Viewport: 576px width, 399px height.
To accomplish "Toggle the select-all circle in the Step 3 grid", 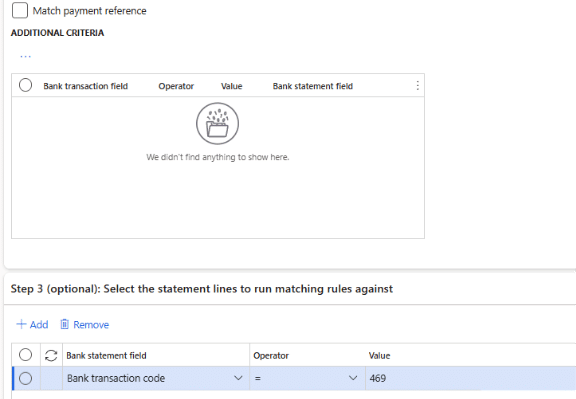I will pos(25,355).
